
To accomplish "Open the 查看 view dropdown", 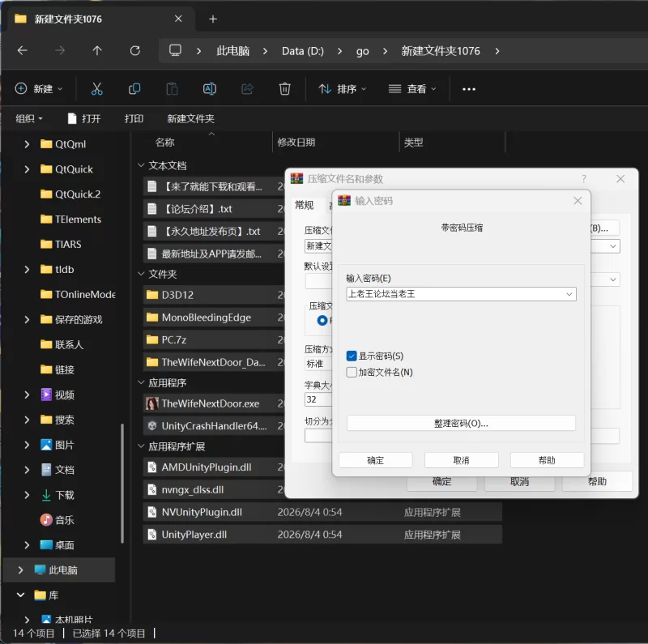I will coord(412,89).
